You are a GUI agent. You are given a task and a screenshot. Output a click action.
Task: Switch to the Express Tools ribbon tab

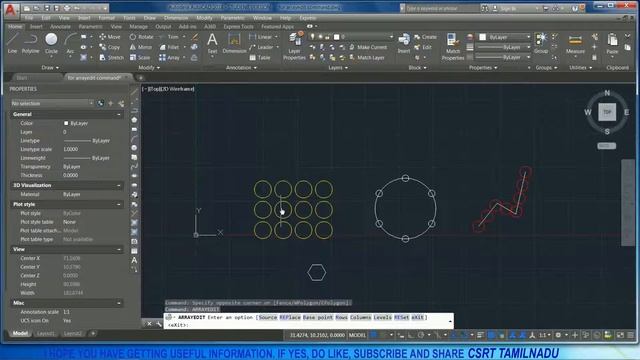click(x=238, y=27)
